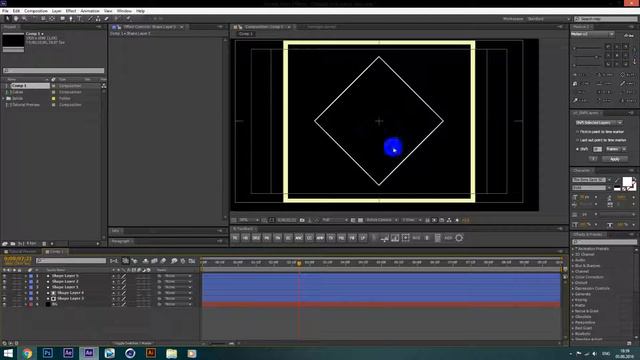The height and width of the screenshot is (360, 640).
Task: Click the top slider in Motion panel
Action: (588, 48)
